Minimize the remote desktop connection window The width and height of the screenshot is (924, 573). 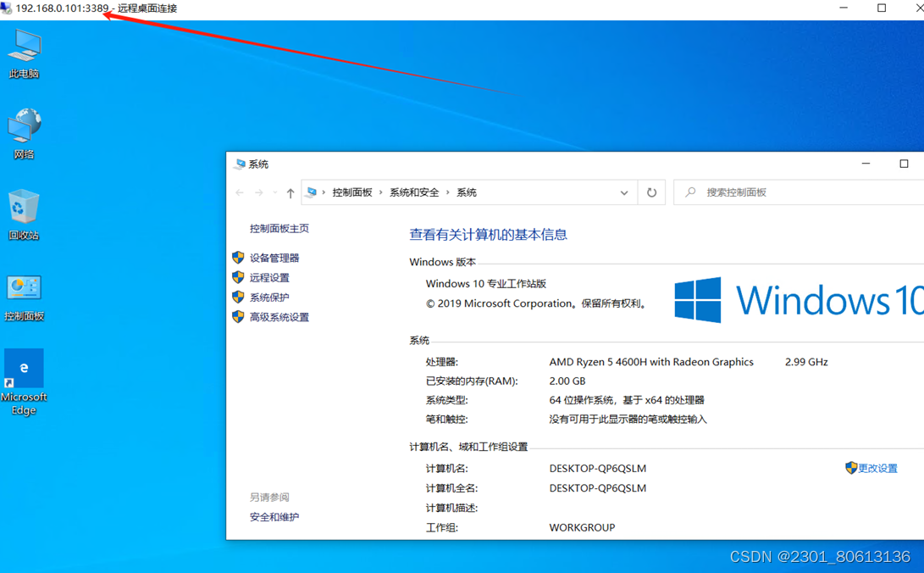(x=844, y=8)
